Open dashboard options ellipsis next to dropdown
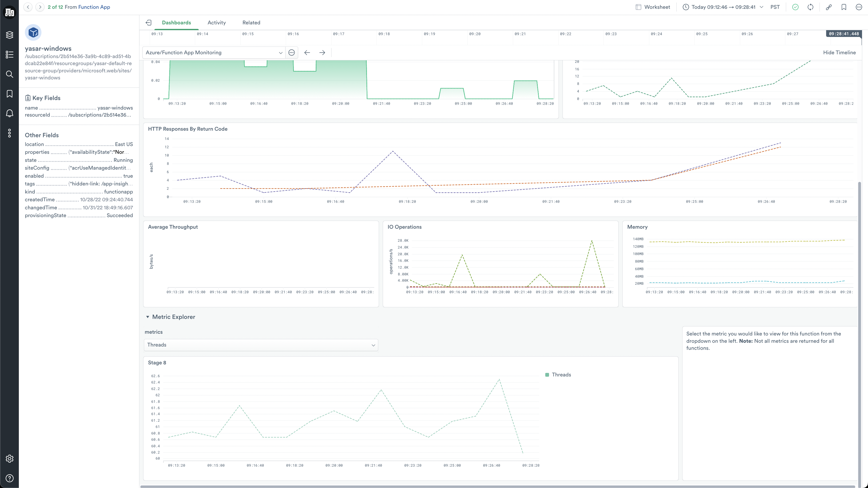Viewport: 868px width, 488px height. coord(291,53)
